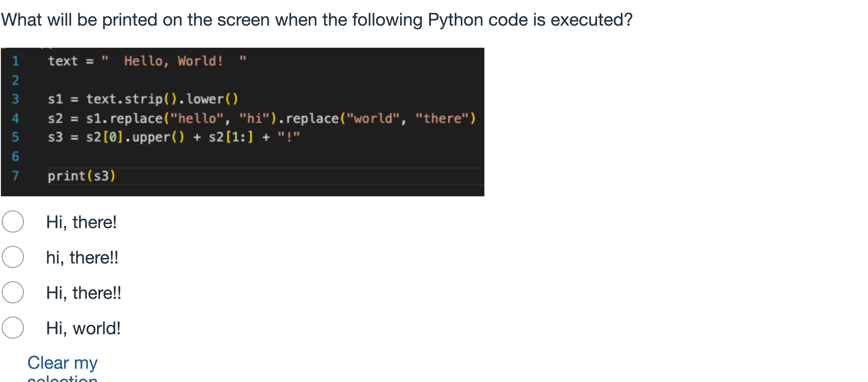The width and height of the screenshot is (868, 382).
Task: Click the question text about Python code
Action: [317, 19]
